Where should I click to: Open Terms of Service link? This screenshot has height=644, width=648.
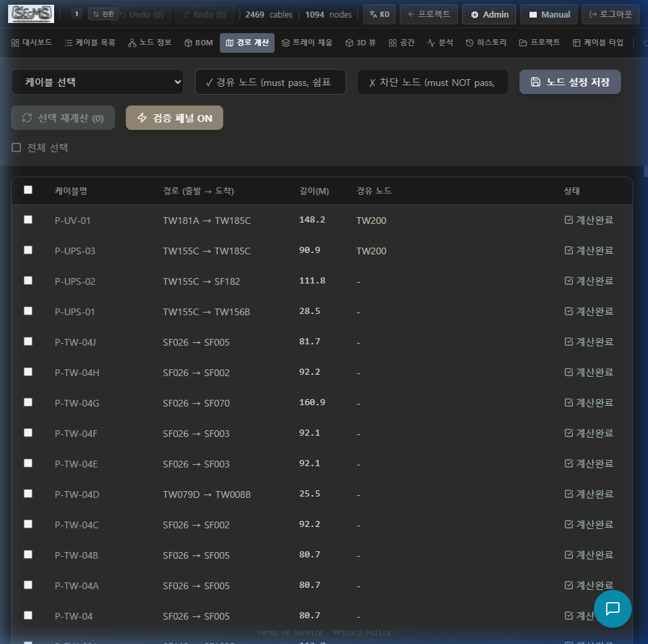click(290, 632)
